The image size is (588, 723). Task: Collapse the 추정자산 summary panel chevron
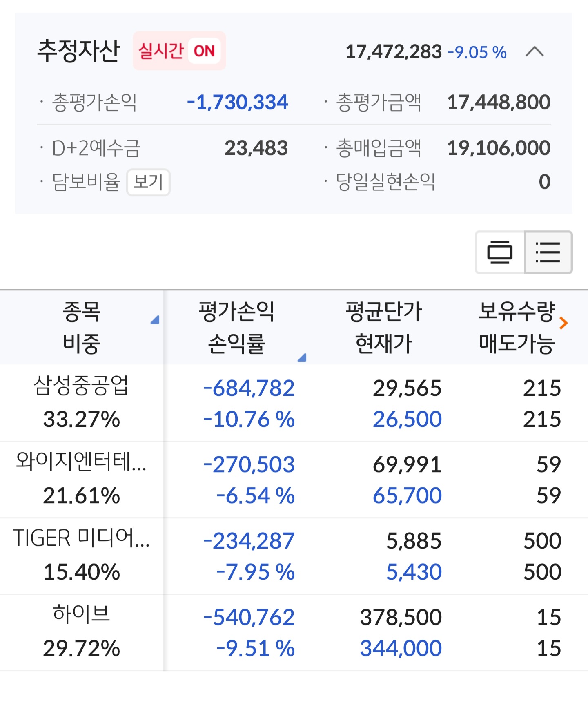point(535,52)
